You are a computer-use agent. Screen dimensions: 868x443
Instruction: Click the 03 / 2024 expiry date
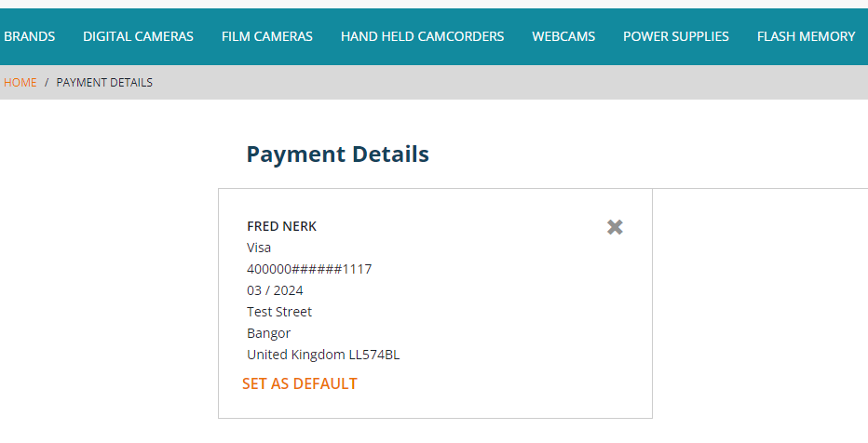[x=275, y=290]
